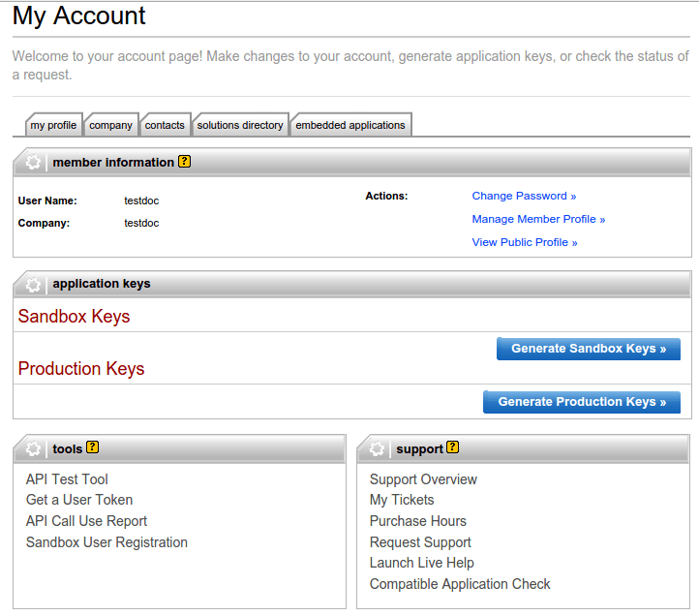The image size is (699, 616).
Task: Open the View Public Profile link
Action: [525, 242]
